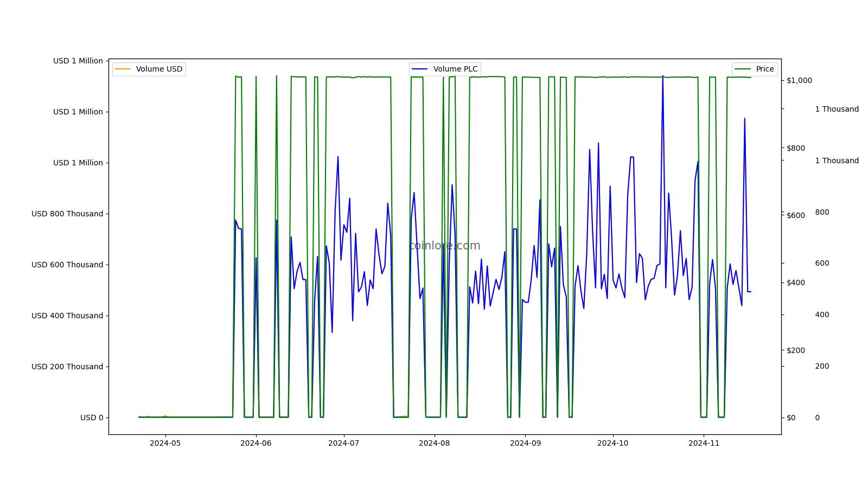The image size is (868, 488).
Task: Click the $200 price tick label
Action: pos(796,350)
